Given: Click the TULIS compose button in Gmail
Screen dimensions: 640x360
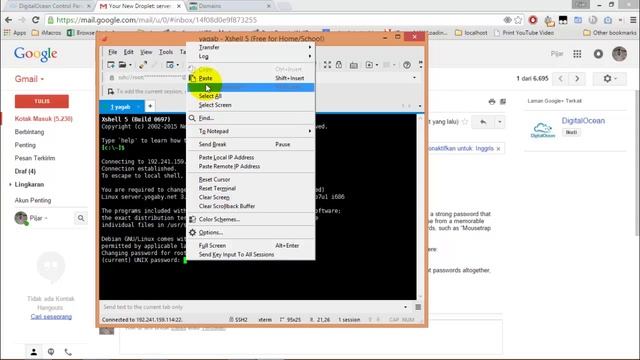Looking at the screenshot, I should click(x=42, y=101).
